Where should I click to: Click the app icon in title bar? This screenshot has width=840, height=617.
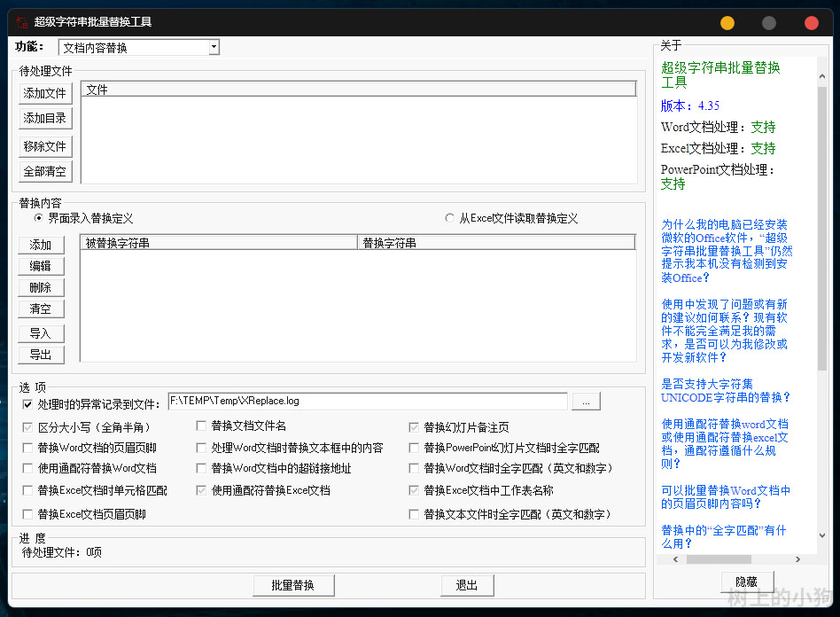tap(21, 21)
